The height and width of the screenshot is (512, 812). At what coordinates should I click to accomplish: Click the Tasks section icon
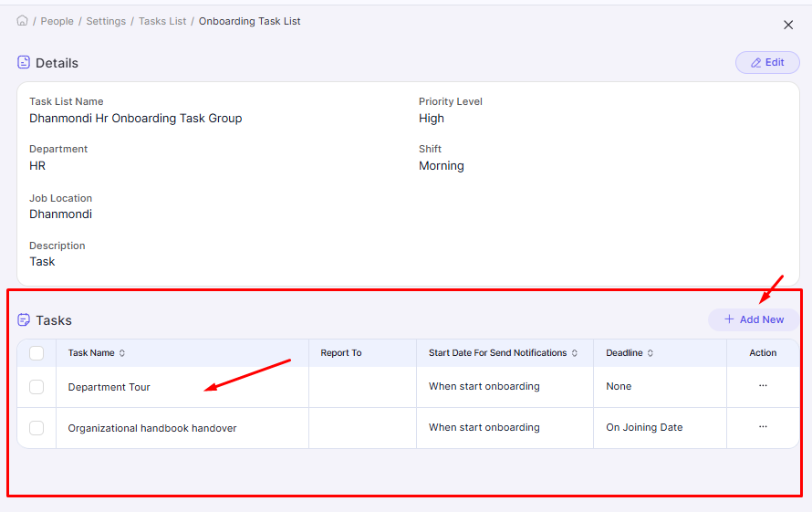24,320
